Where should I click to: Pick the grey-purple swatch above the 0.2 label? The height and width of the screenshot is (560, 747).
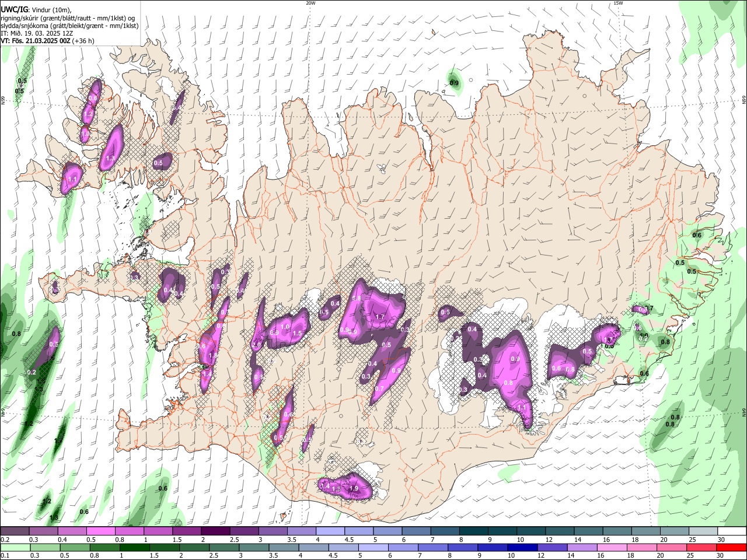pos(15,531)
